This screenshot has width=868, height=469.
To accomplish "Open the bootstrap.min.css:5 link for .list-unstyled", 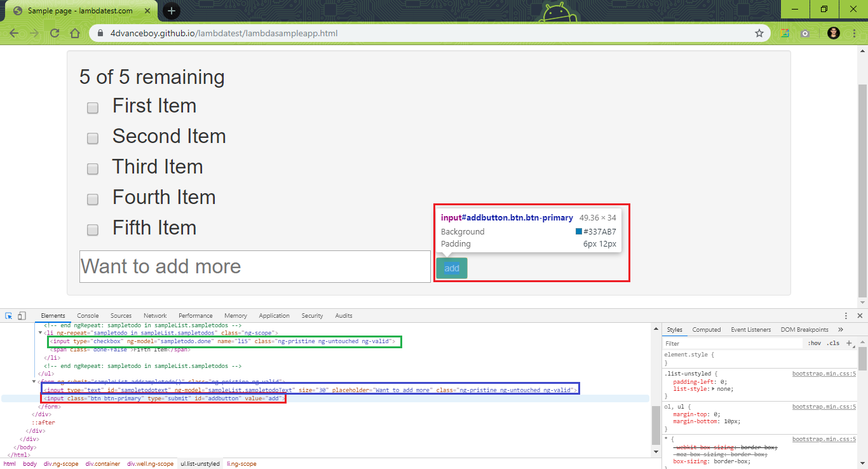I will (824, 374).
